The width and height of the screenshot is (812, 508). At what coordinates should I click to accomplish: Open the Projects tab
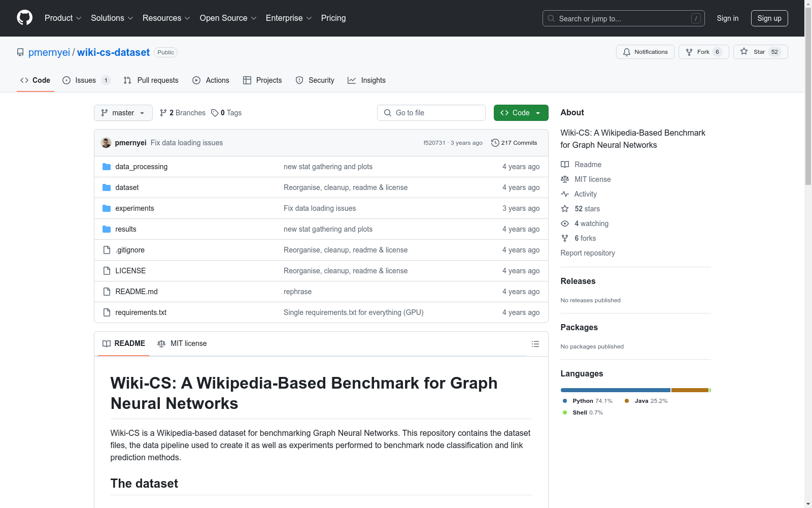pos(262,80)
